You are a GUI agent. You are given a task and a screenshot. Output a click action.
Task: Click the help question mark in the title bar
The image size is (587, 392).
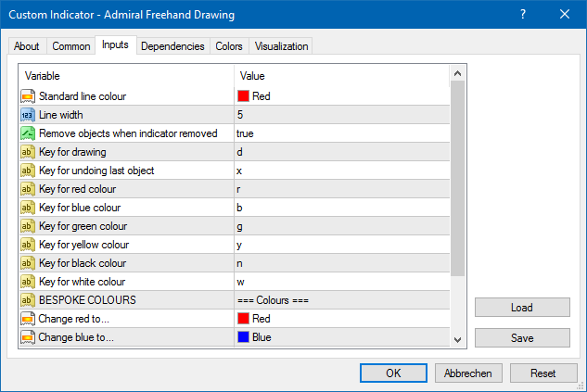[523, 14]
